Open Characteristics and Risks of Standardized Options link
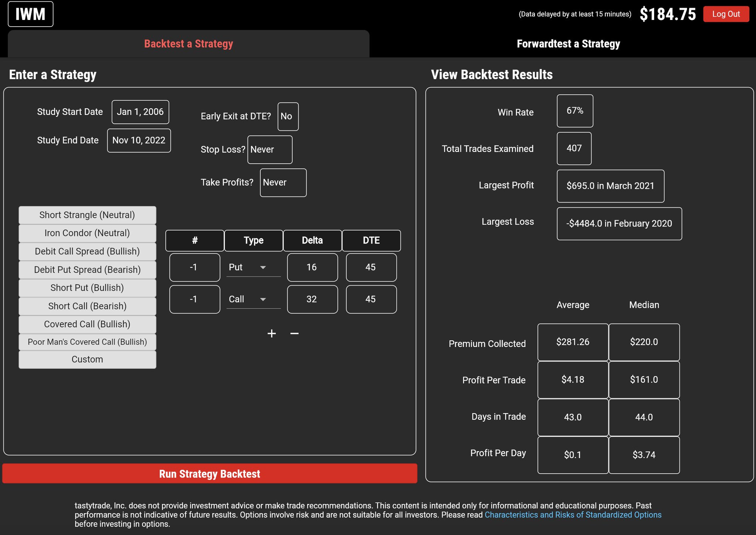 [573, 515]
